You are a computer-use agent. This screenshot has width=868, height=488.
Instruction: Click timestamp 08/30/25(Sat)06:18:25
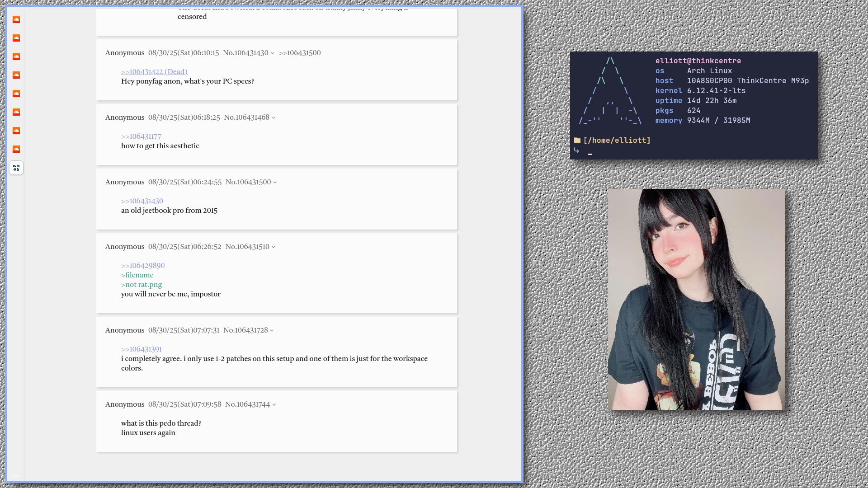pos(184,117)
